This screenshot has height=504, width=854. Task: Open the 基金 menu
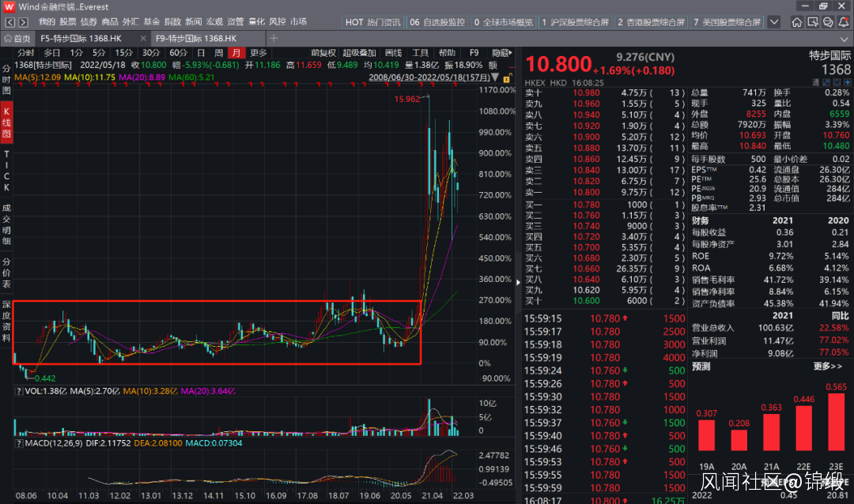pyautogui.click(x=152, y=22)
